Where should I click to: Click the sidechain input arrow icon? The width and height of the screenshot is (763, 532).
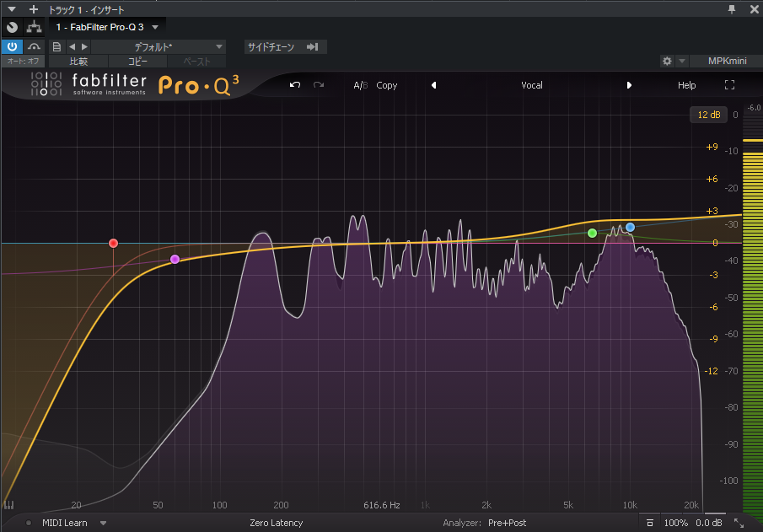tap(313, 46)
